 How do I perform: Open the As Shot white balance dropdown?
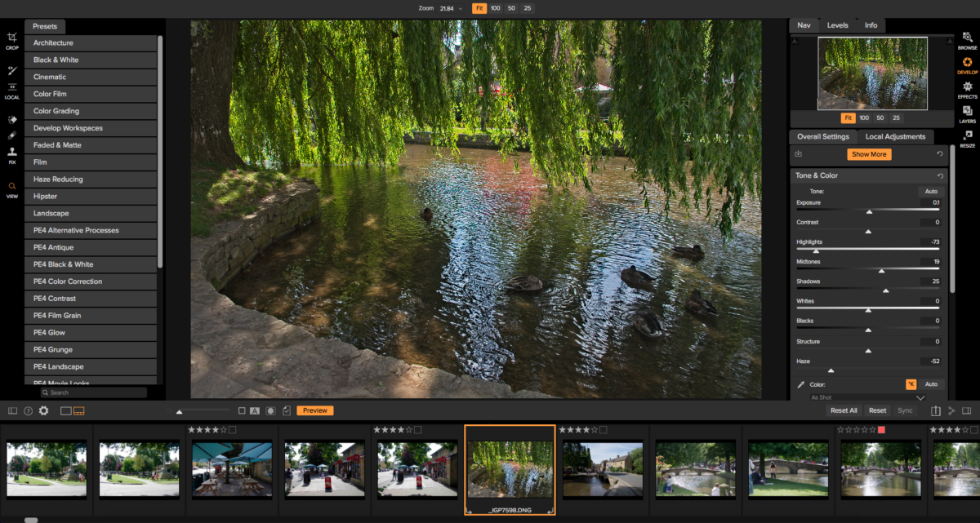pos(868,397)
